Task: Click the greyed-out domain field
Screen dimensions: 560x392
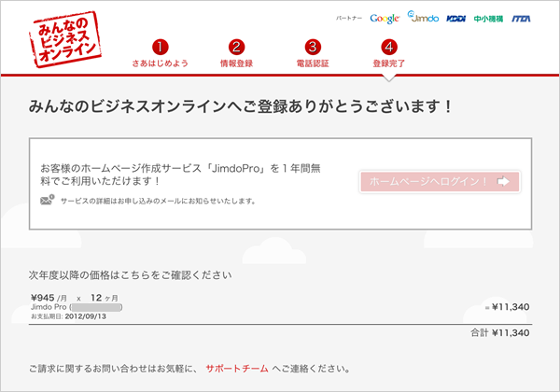Action: pos(96,307)
